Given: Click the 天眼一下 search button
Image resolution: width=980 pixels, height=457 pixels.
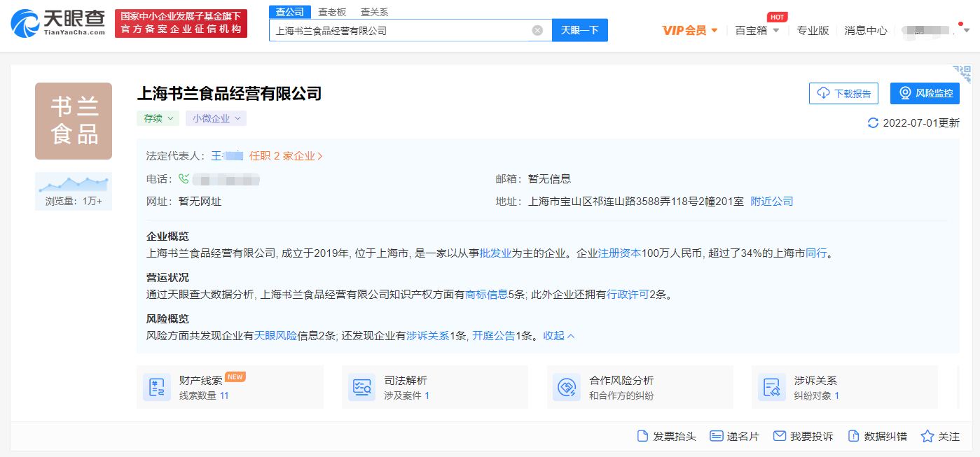Looking at the screenshot, I should (x=580, y=30).
